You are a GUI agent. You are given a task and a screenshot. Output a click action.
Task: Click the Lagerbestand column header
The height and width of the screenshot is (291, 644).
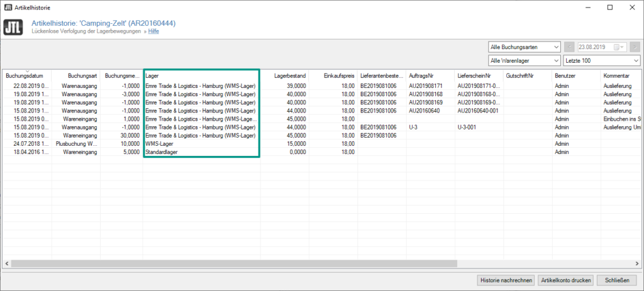pyautogui.click(x=284, y=75)
